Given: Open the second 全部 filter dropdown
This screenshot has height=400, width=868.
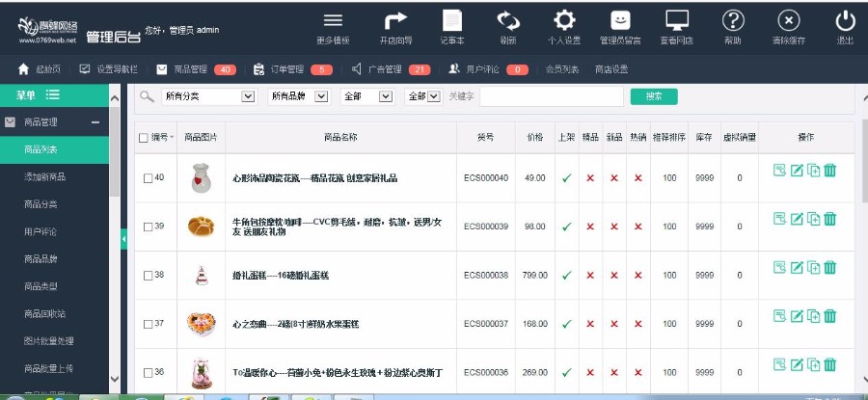Looking at the screenshot, I should 423,96.
